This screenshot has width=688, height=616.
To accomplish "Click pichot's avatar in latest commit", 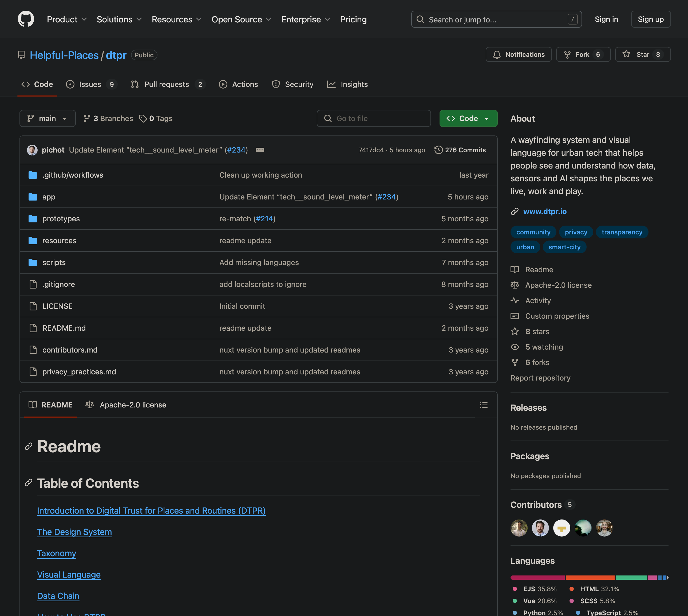I will click(x=32, y=150).
